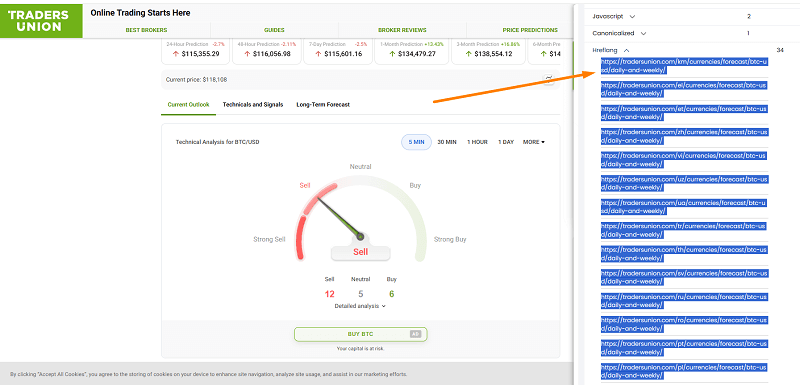Select the 1 DAY timeframe
Viewport: 800px width, 385px height.
click(x=506, y=142)
